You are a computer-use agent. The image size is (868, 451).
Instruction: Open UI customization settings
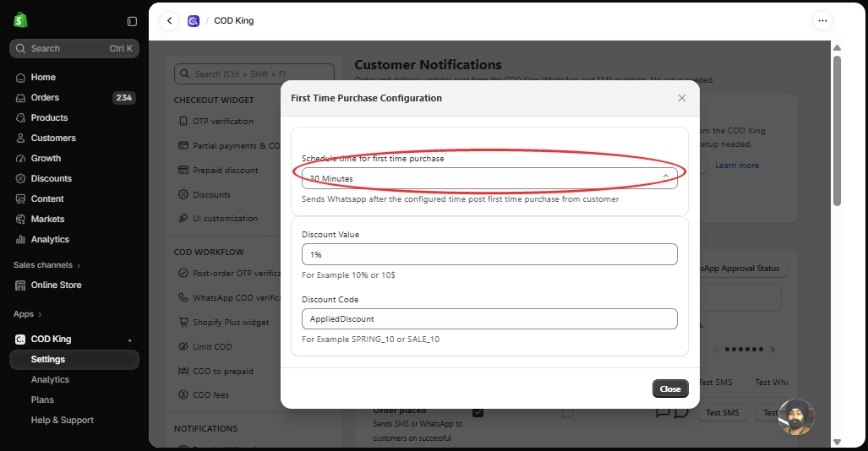226,219
